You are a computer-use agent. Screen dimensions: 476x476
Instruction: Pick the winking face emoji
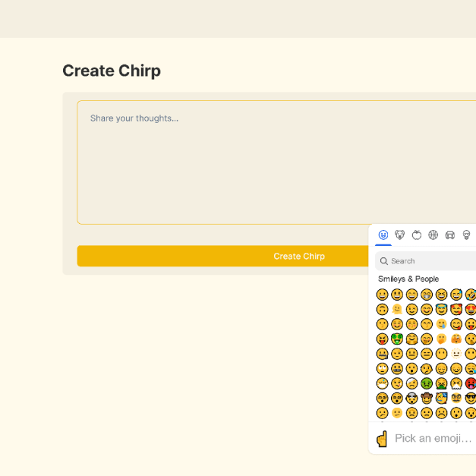click(412, 309)
